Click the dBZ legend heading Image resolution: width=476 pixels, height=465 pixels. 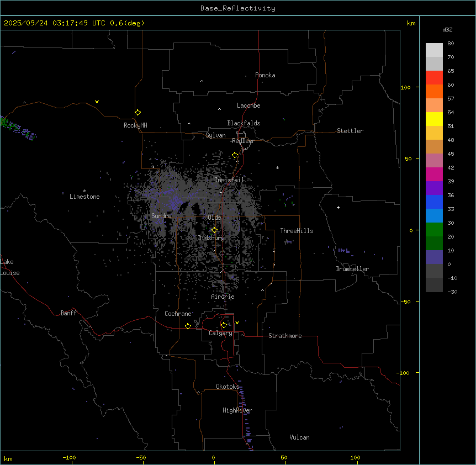(x=448, y=29)
